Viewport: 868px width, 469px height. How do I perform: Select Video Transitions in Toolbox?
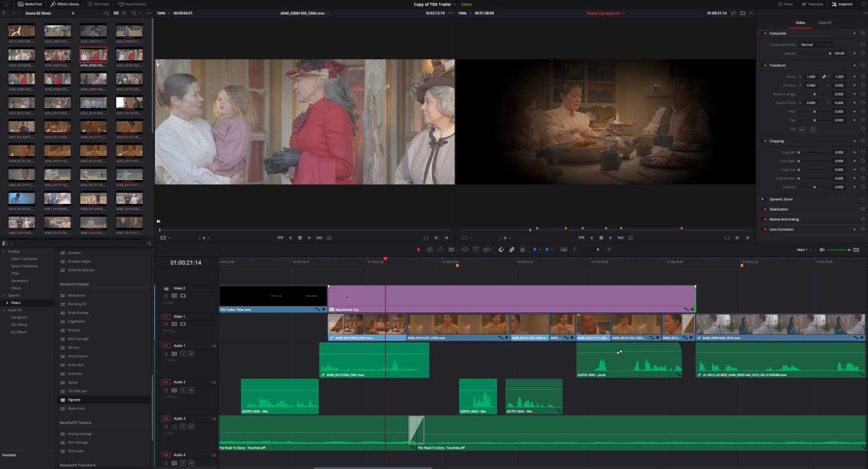[x=24, y=259]
